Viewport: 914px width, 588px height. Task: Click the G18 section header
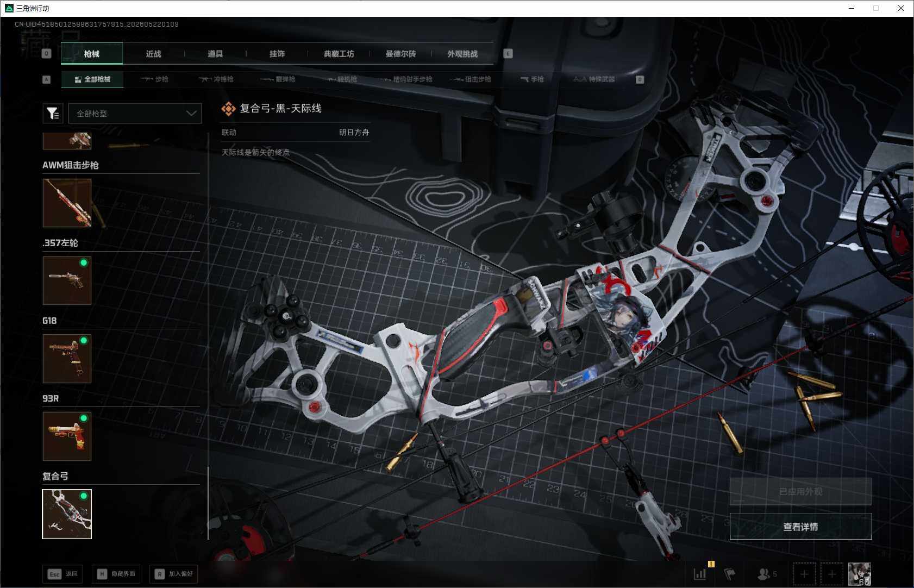coord(49,321)
